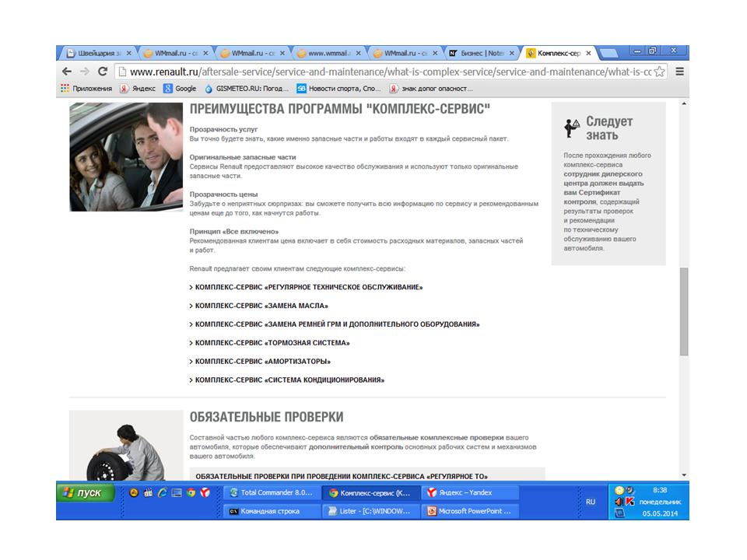Close the Бизнес tab
The image size is (747, 560).
513,54
